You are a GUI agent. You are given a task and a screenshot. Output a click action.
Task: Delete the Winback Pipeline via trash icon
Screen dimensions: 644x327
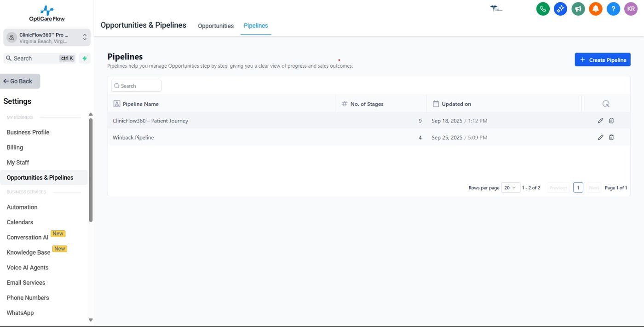(611, 137)
